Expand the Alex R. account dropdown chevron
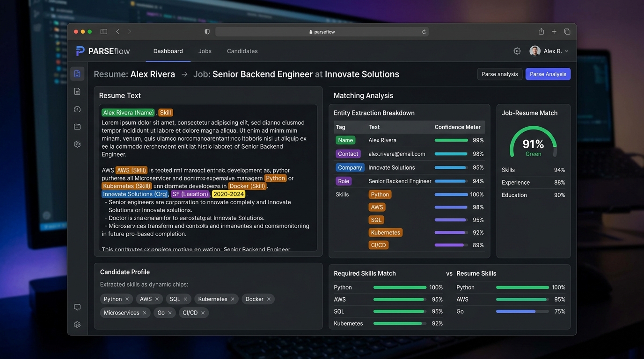The image size is (644, 359). [x=567, y=51]
